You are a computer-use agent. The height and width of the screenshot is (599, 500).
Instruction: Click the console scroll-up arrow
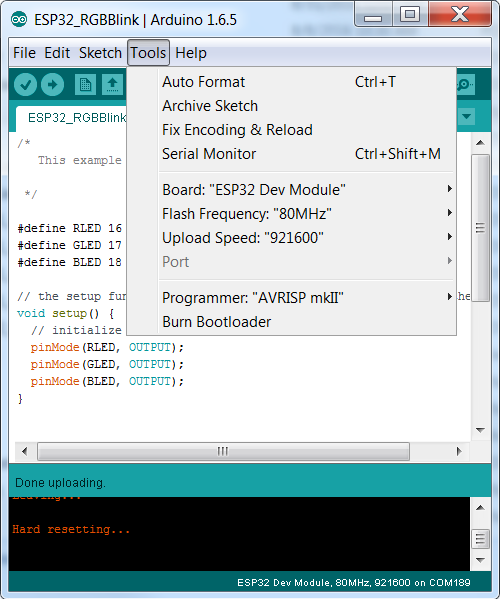tap(481, 508)
